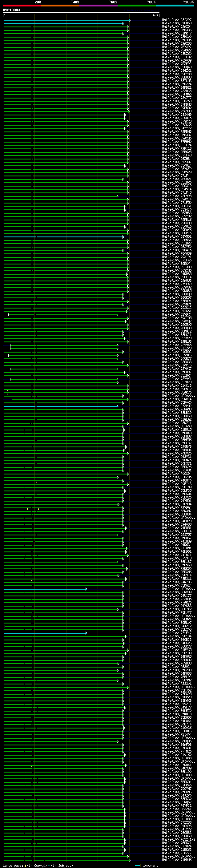
Task: Click hit label UniRef100_C7SCX8
Action: coord(177,121)
